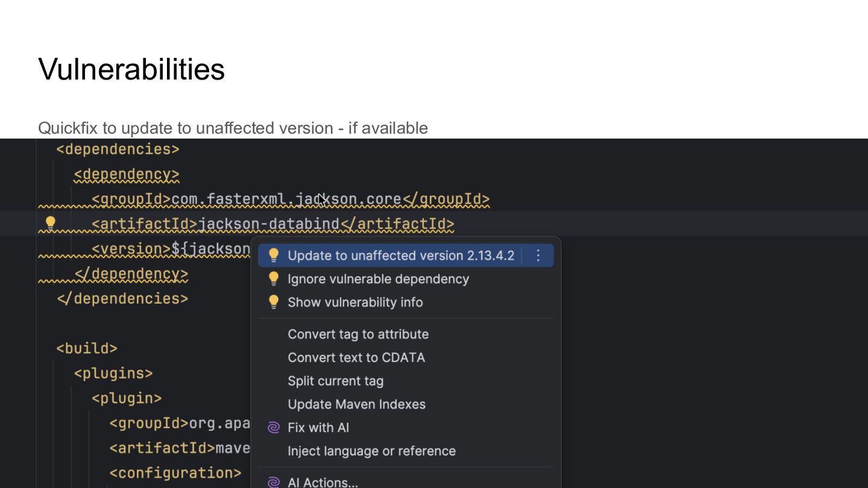Open the three-dot options for Update action
The height and width of the screenshot is (488, 868).
click(x=538, y=255)
